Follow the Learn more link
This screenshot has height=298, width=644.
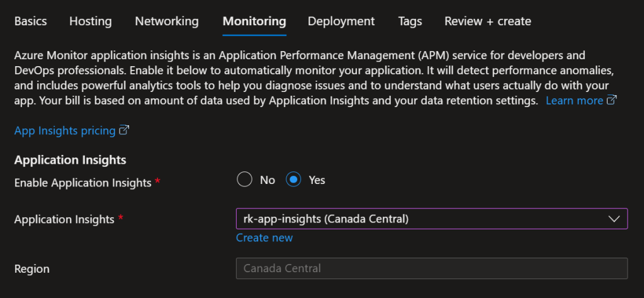[574, 101]
